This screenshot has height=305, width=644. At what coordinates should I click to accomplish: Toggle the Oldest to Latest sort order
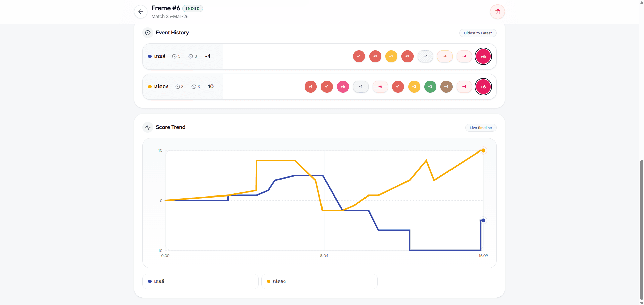pyautogui.click(x=477, y=33)
